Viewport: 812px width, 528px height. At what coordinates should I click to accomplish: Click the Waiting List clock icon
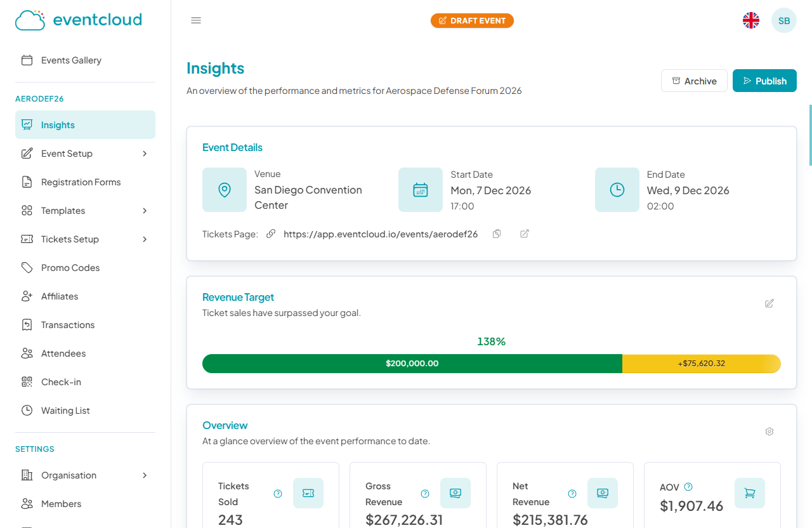(x=27, y=411)
